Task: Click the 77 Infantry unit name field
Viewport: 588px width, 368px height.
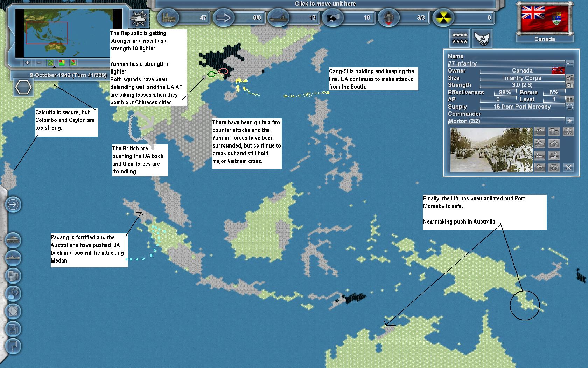Action: click(506, 63)
